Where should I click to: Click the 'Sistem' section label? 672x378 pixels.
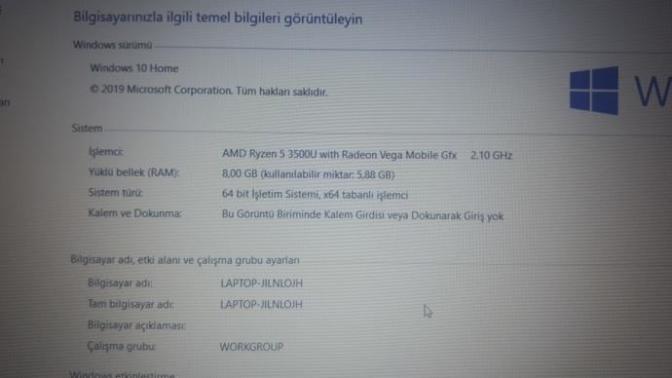tap(87, 128)
